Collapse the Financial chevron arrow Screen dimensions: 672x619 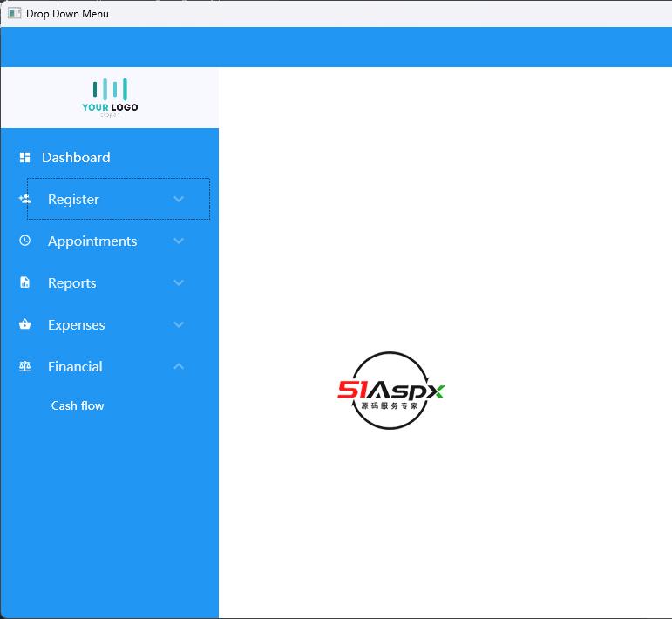[179, 366]
